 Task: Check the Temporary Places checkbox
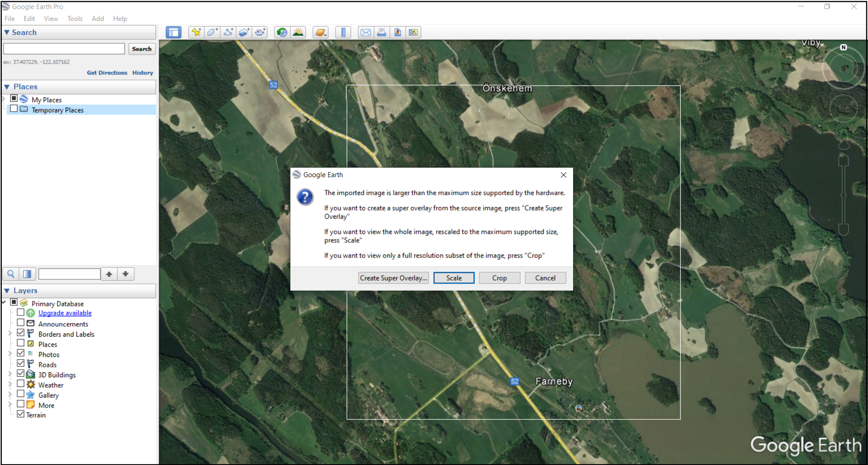coord(14,109)
